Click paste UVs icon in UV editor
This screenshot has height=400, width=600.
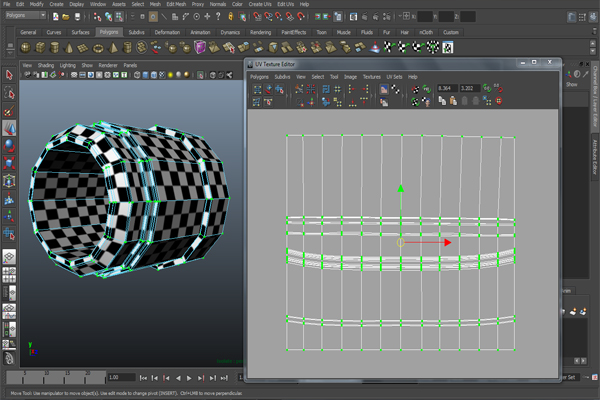point(453,101)
